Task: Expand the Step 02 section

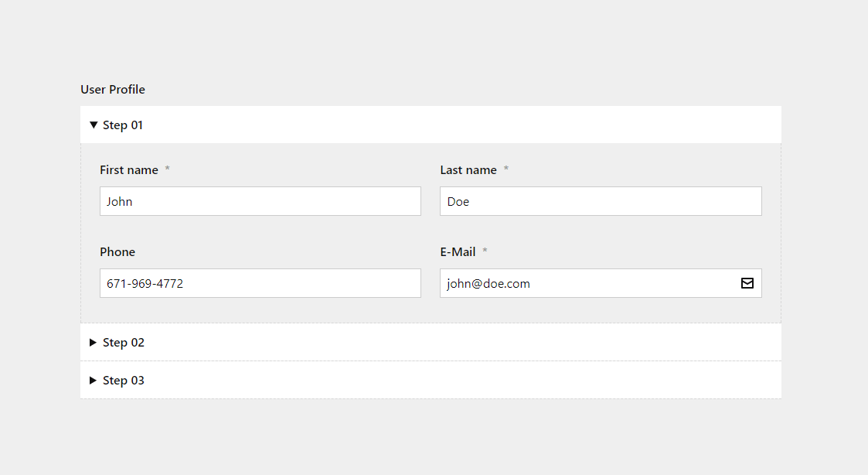Action: click(x=124, y=342)
